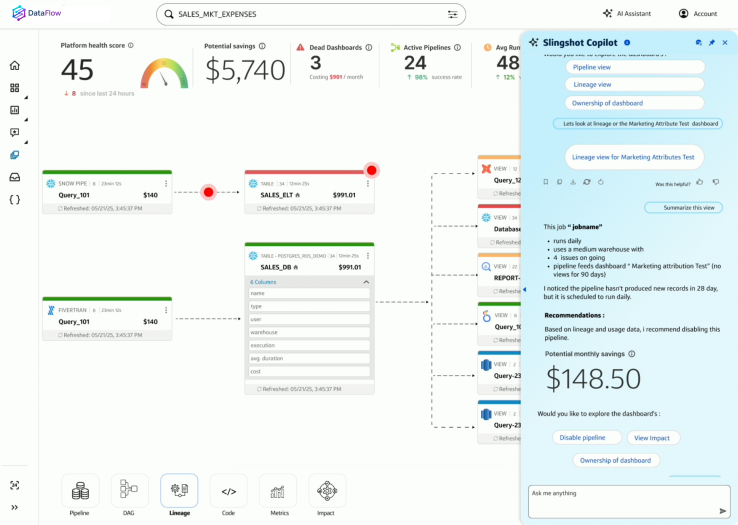The height and width of the screenshot is (525, 738).
Task: Copy the Copilot response
Action: pos(559,182)
